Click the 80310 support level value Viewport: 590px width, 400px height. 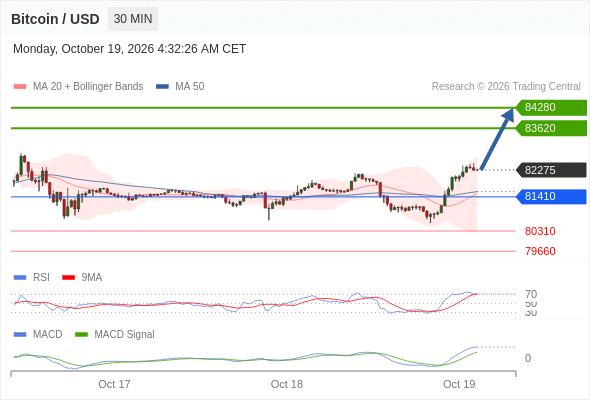click(540, 231)
